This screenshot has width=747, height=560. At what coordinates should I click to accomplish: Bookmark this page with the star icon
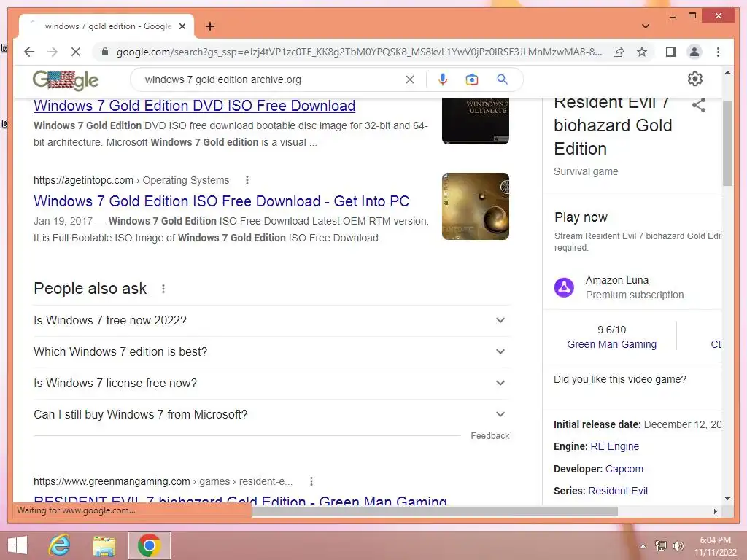[642, 52]
